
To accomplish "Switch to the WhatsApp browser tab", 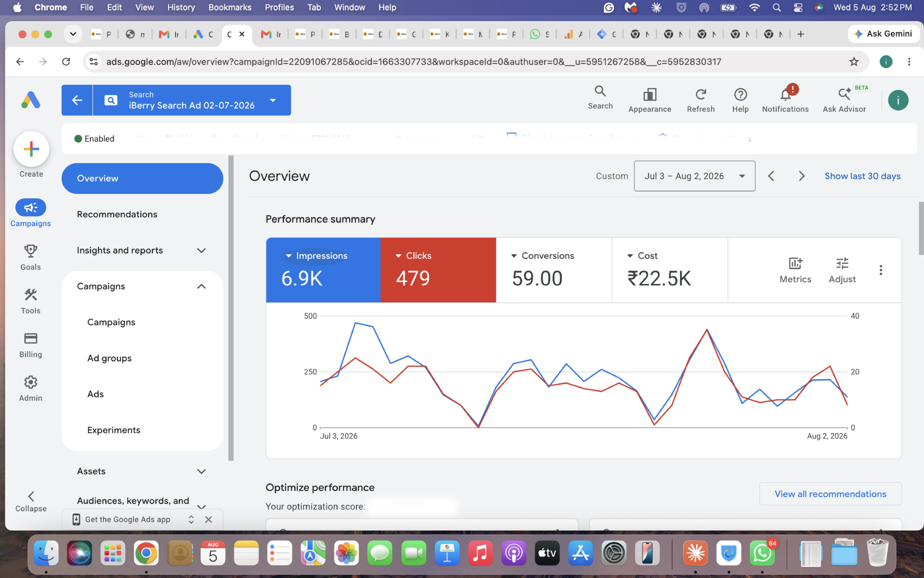I will [540, 34].
